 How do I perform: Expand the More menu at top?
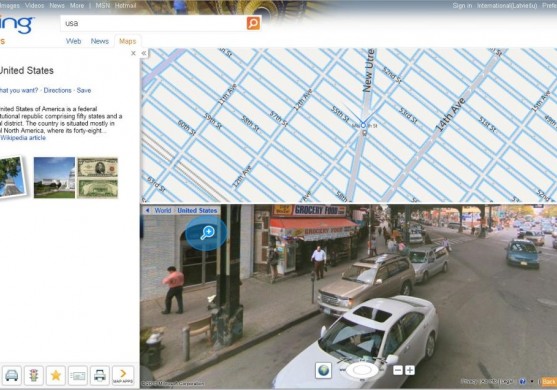pos(77,5)
